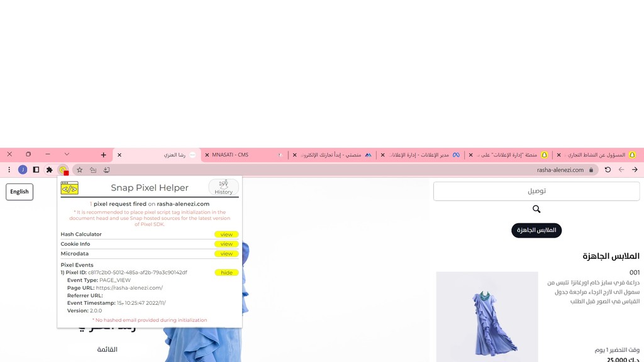Switch to the مدير الإعلانات Meta tab

[x=420, y=155]
